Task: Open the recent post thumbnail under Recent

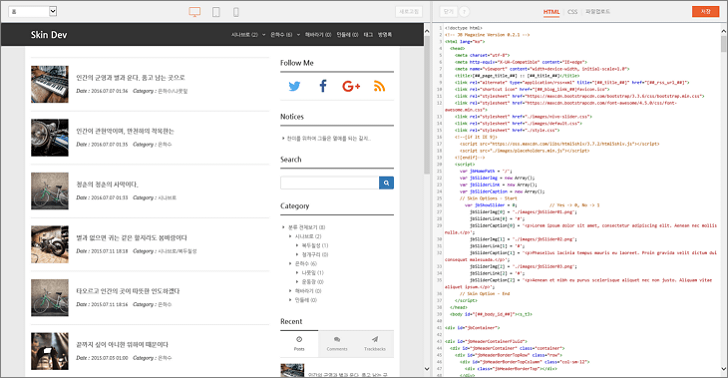Action: pos(292,371)
